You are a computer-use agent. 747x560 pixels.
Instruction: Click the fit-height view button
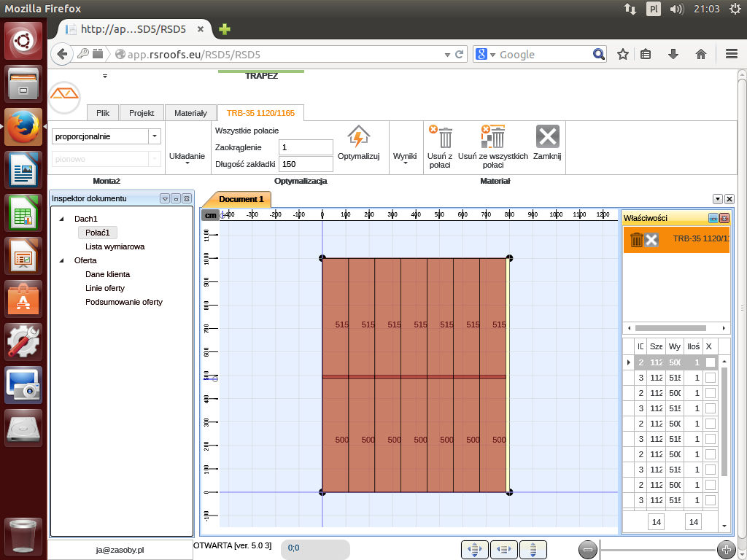pyautogui.click(x=533, y=549)
